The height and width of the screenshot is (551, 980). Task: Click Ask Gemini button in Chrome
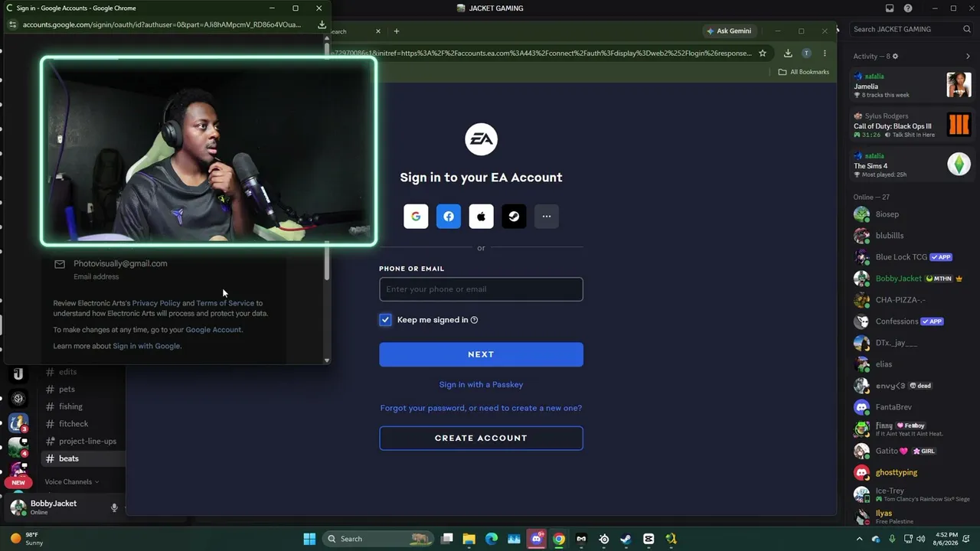[729, 31]
